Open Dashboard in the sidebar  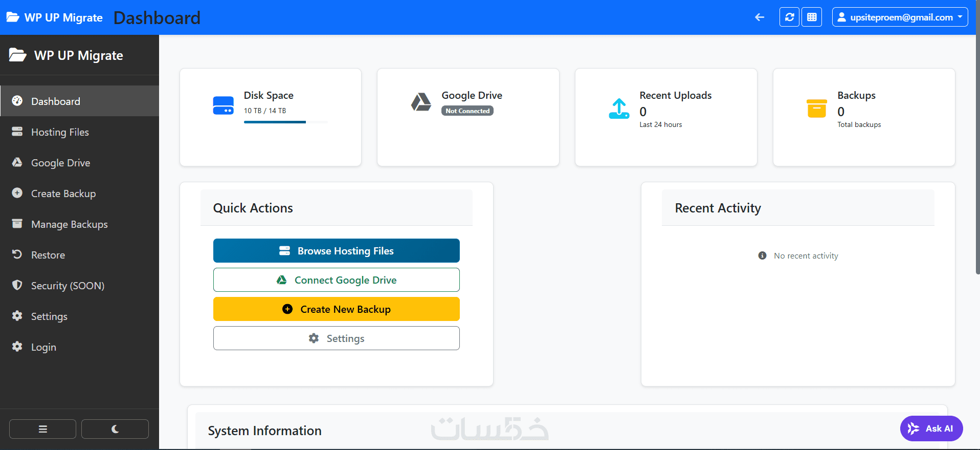click(x=79, y=101)
